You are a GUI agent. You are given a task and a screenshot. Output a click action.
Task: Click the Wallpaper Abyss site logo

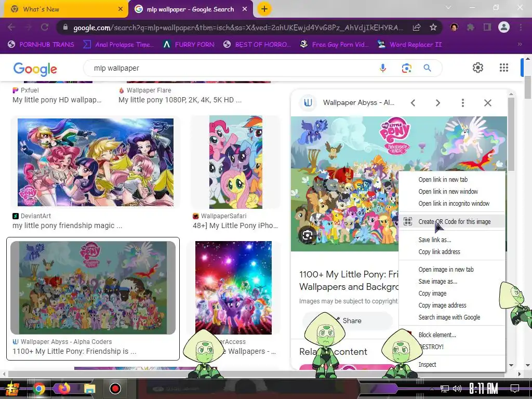click(308, 102)
